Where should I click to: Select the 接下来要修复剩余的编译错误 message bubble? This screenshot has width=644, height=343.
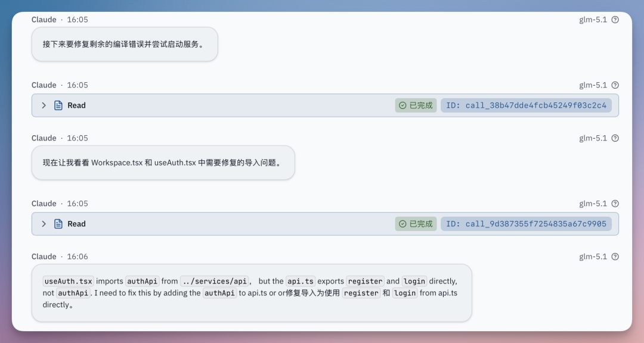124,44
